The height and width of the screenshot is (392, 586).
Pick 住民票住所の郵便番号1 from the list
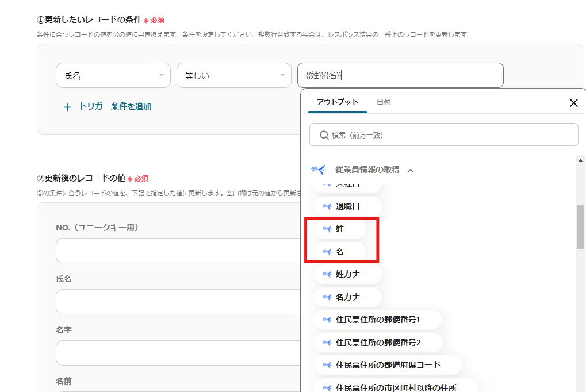pyautogui.click(x=377, y=320)
